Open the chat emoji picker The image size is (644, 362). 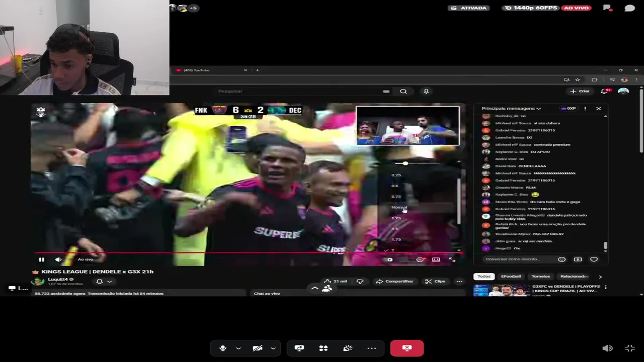pyautogui.click(x=561, y=259)
